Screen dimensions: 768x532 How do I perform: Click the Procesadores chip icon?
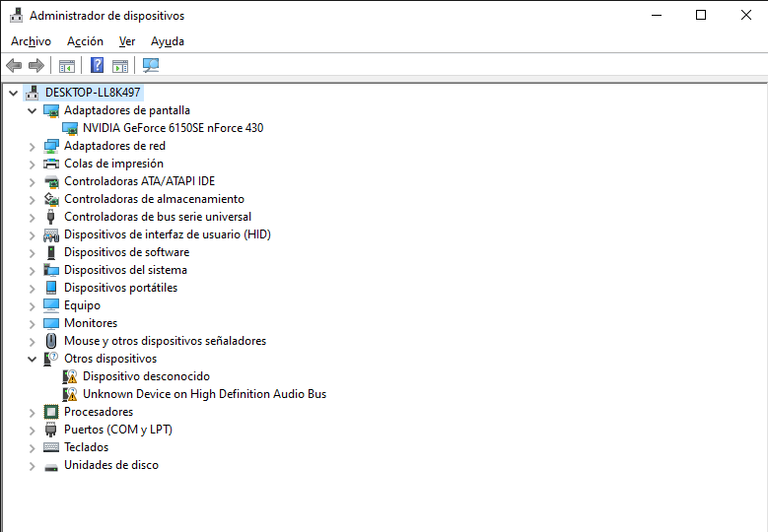click(51, 412)
